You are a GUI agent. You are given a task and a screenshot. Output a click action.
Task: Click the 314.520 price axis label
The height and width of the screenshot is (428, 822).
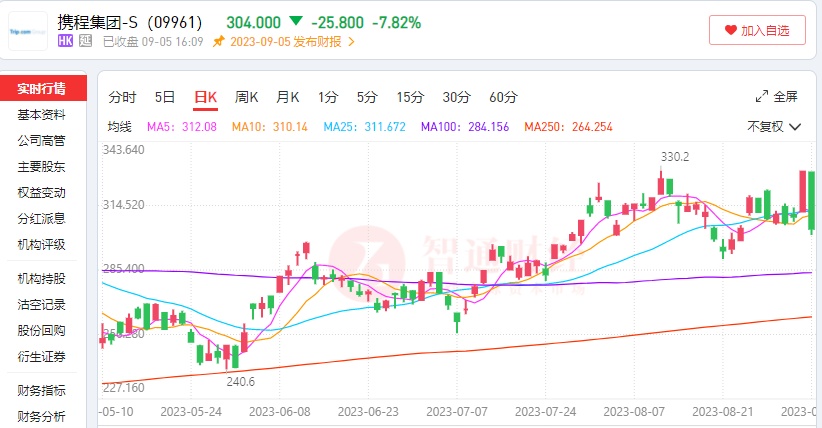coord(123,205)
